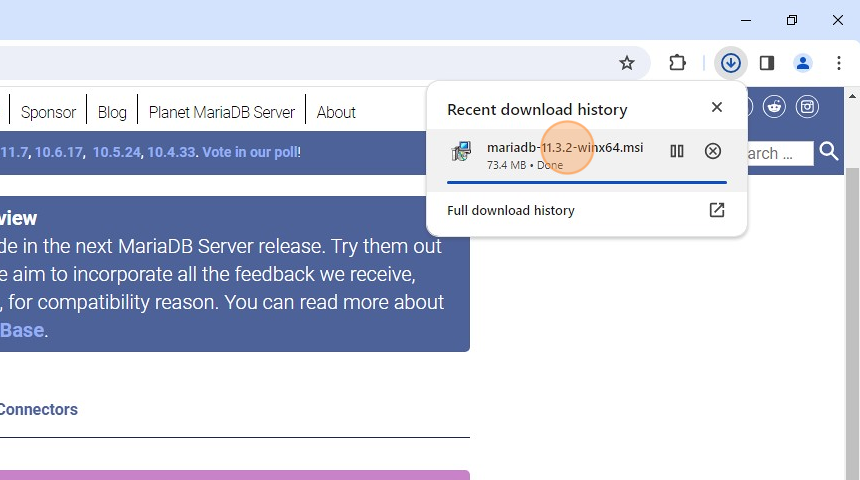Open the Reddit social icon
This screenshot has height=480, width=860.
click(774, 106)
